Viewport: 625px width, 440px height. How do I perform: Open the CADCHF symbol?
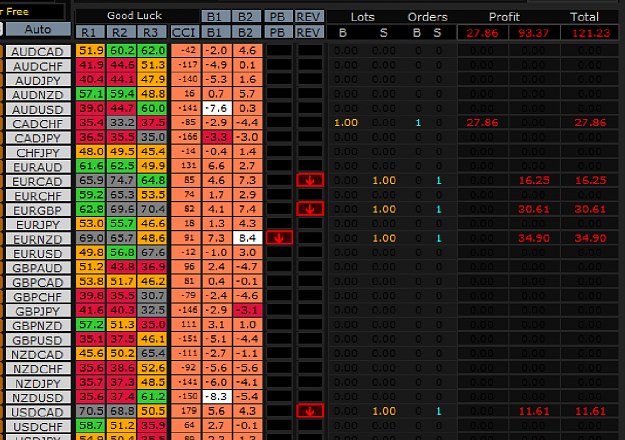[x=38, y=124]
